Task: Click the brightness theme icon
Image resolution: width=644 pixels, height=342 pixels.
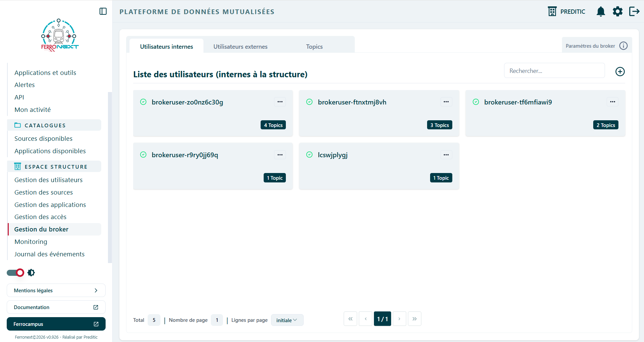Action: point(31,272)
